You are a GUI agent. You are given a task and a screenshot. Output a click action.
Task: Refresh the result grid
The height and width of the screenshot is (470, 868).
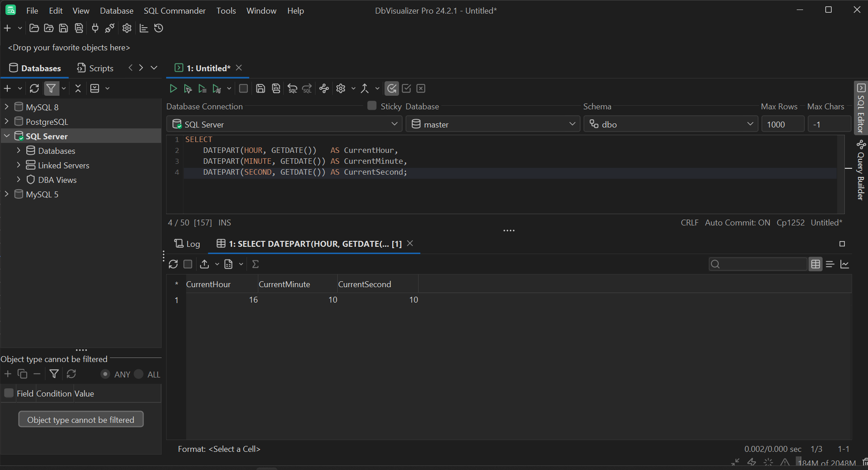tap(173, 264)
